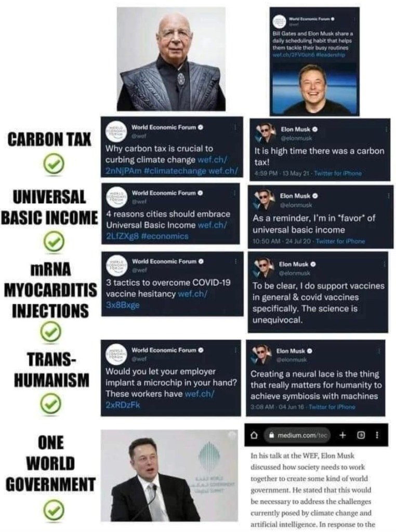Click the home icon in browser bar

(254, 435)
